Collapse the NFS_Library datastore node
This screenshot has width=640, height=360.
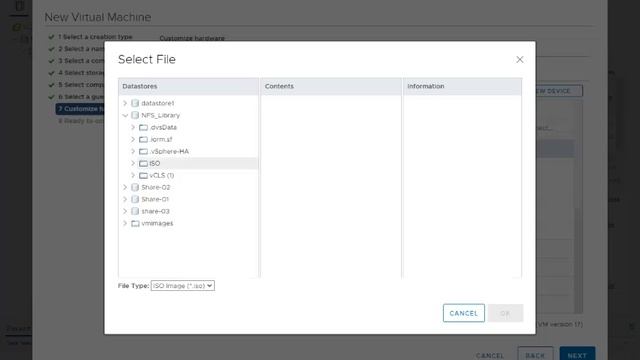tap(125, 116)
